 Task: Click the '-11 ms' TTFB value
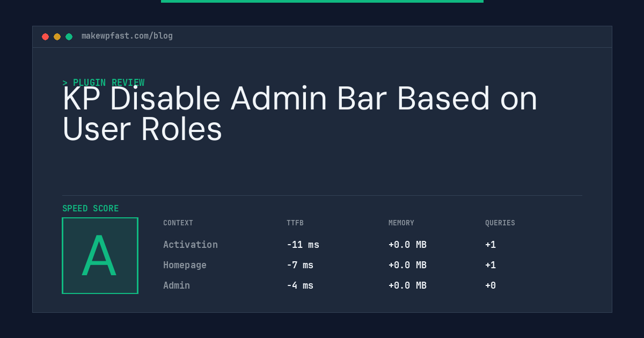point(303,245)
